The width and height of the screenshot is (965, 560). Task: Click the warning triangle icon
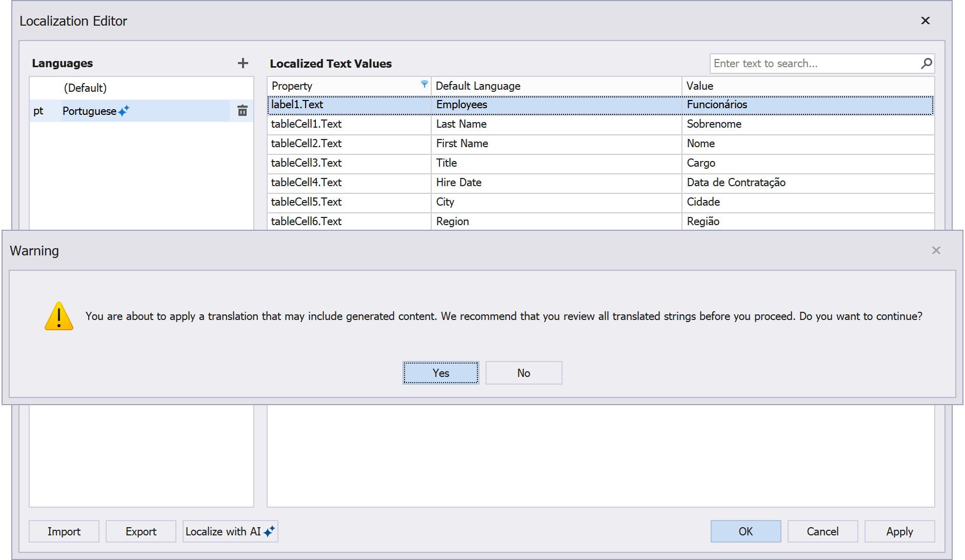(59, 316)
